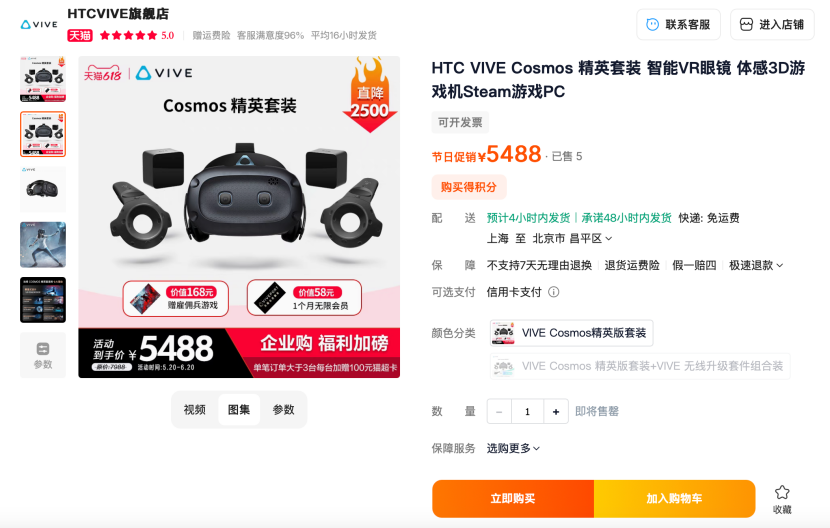Expand the 极速退款 guarantee details chevron
Image resolution: width=830 pixels, height=528 pixels.
[779, 265]
